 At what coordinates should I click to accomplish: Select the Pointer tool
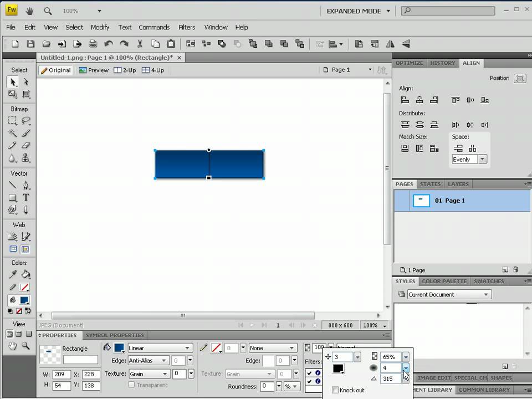13,82
